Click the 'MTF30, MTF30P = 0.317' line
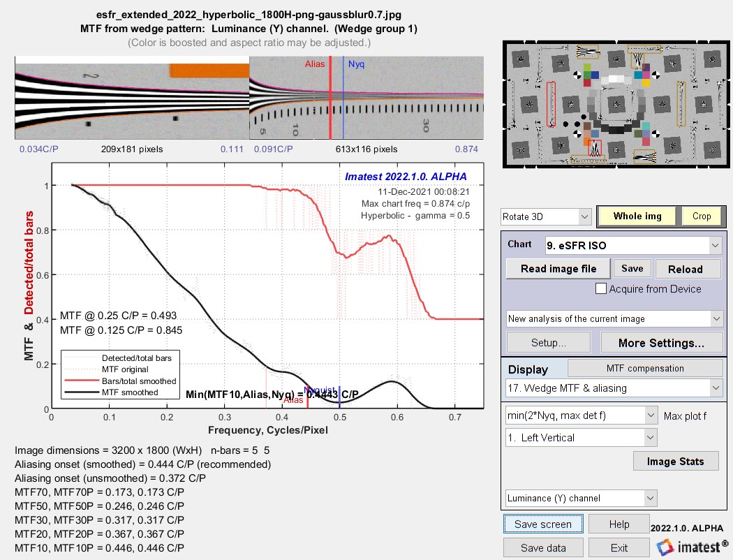 coord(99,520)
